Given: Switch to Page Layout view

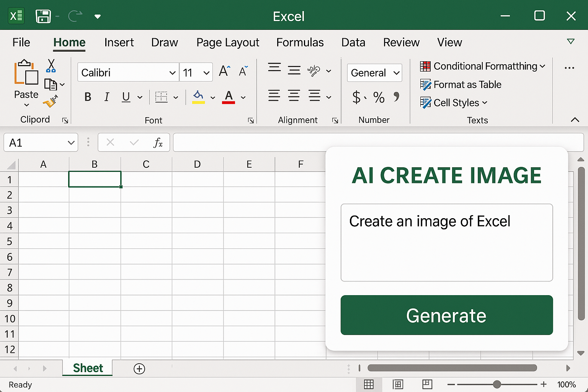Looking at the screenshot, I should (x=398, y=384).
